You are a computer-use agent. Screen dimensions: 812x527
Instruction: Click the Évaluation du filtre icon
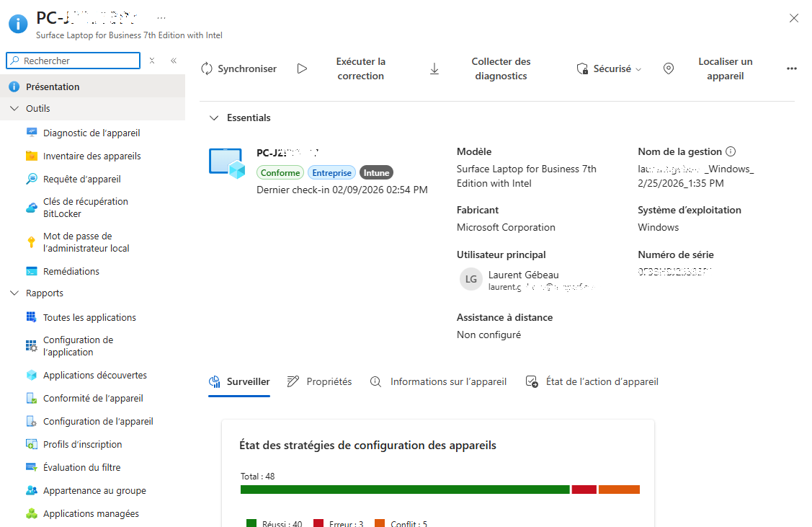pyautogui.click(x=32, y=467)
